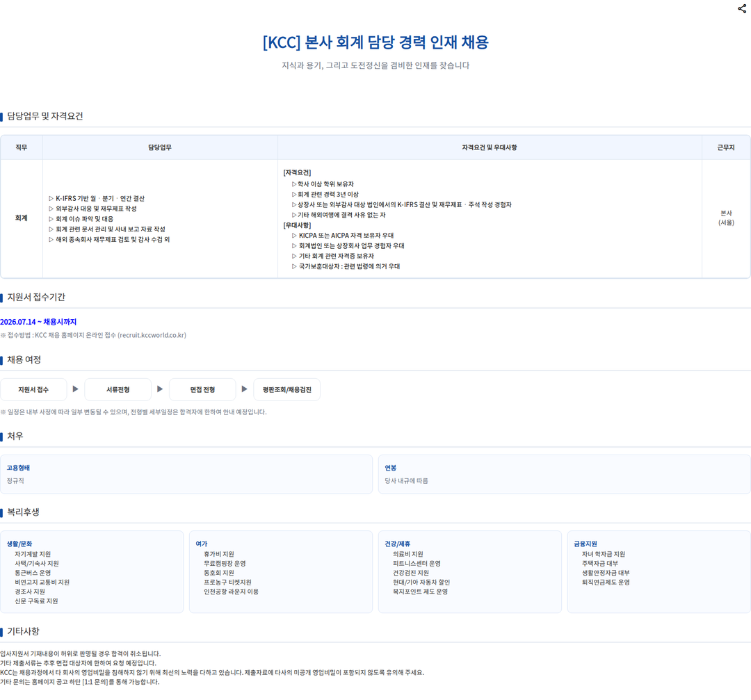
Task: Click the '담당업무 및 자격요건' section heading
Action: [45, 116]
